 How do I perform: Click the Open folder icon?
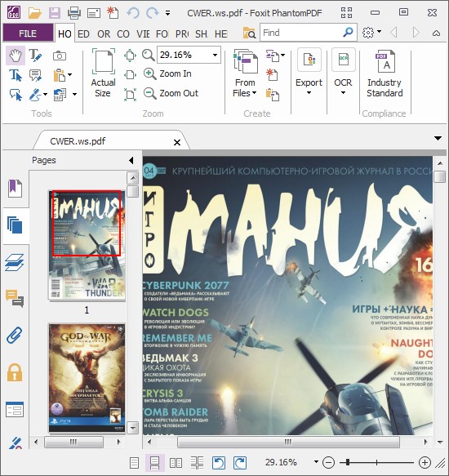34,13
